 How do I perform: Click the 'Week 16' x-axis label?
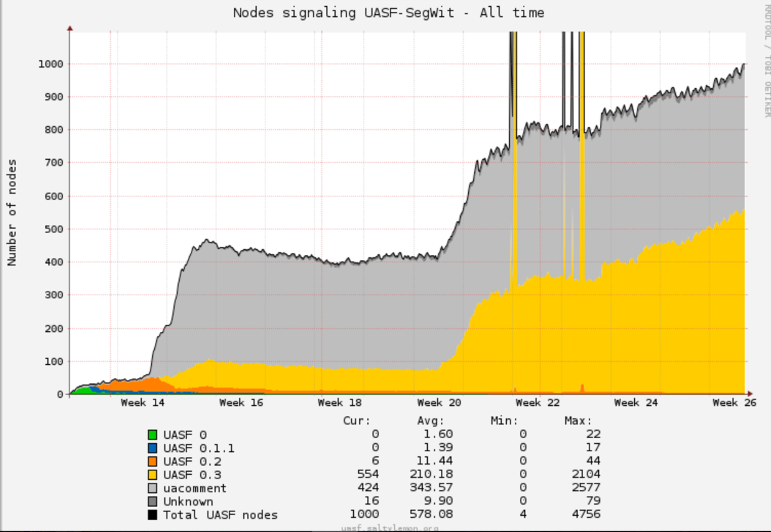(241, 403)
